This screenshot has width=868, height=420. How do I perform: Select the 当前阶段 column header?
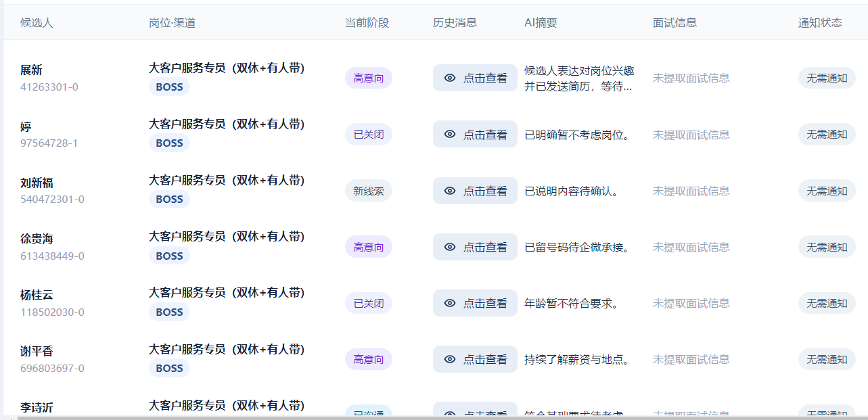pos(367,22)
